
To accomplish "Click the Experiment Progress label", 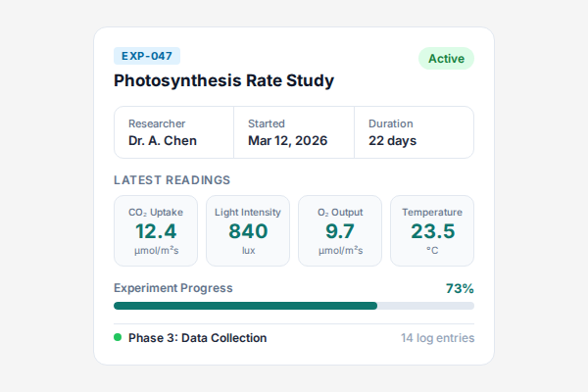I will (x=173, y=288).
